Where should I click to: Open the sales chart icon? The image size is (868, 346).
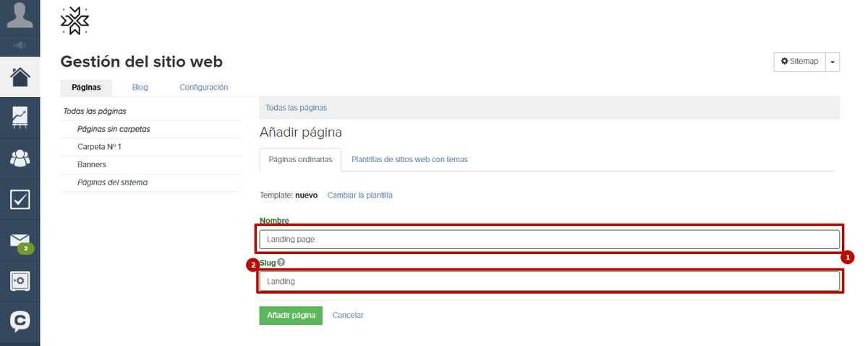pos(20,118)
